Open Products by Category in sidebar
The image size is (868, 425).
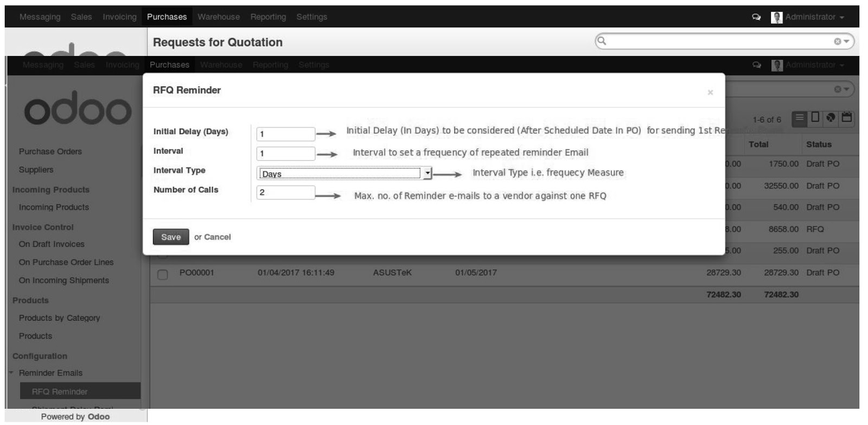click(60, 318)
